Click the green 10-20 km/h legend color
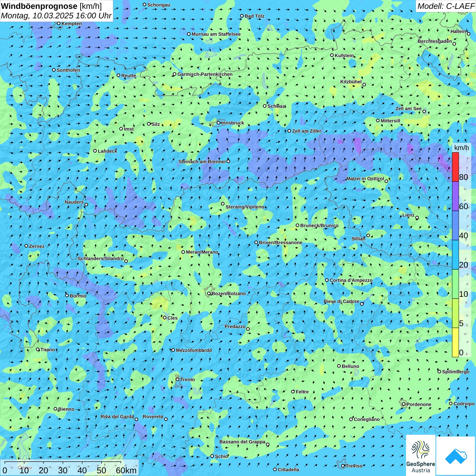 (455, 284)
